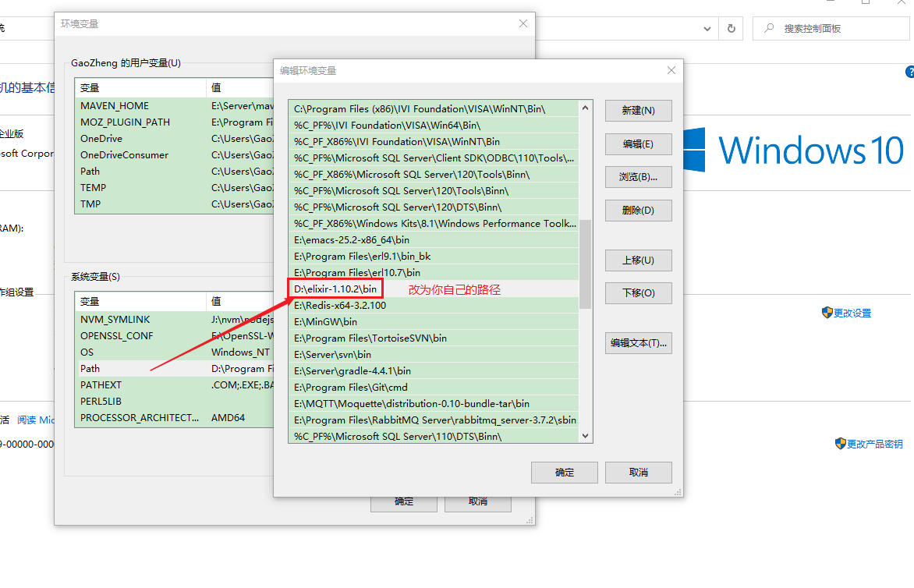Click the blue help icon
Screen dimensions: 914x588
click(x=910, y=72)
